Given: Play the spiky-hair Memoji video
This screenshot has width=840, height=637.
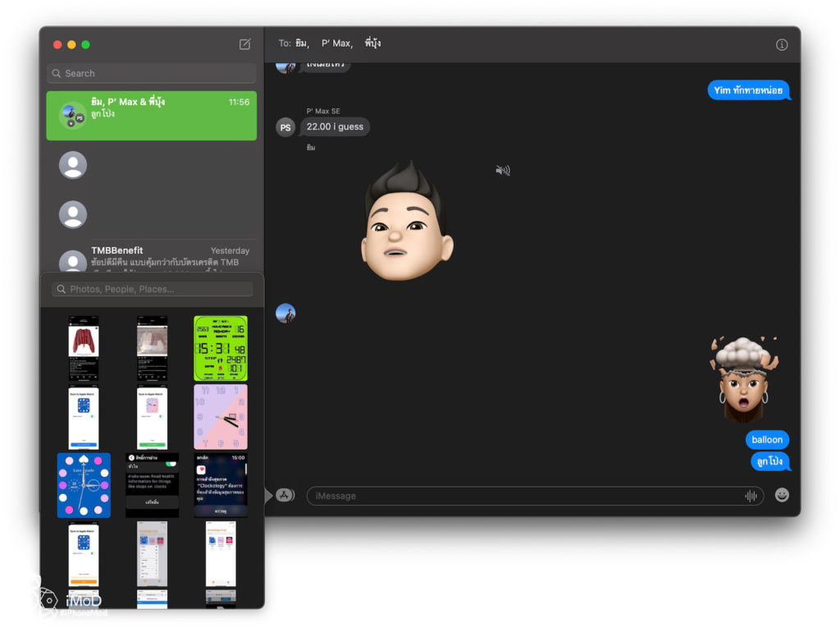Looking at the screenshot, I should click(x=406, y=222).
